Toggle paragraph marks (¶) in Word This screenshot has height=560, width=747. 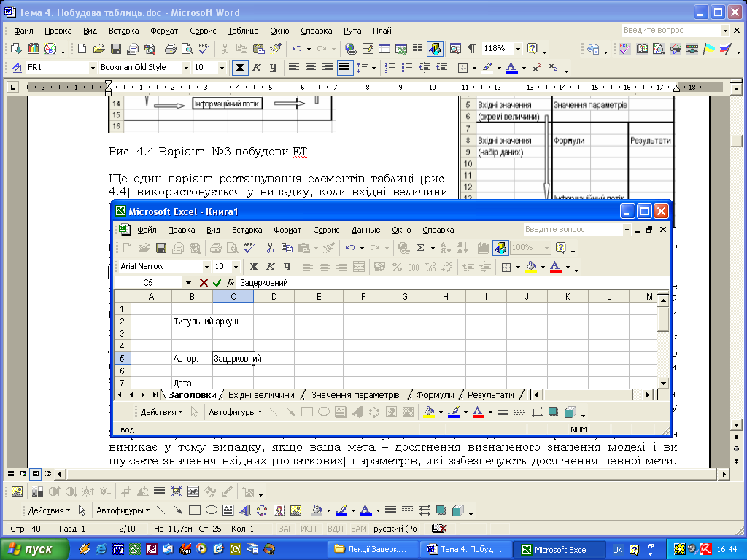472,49
